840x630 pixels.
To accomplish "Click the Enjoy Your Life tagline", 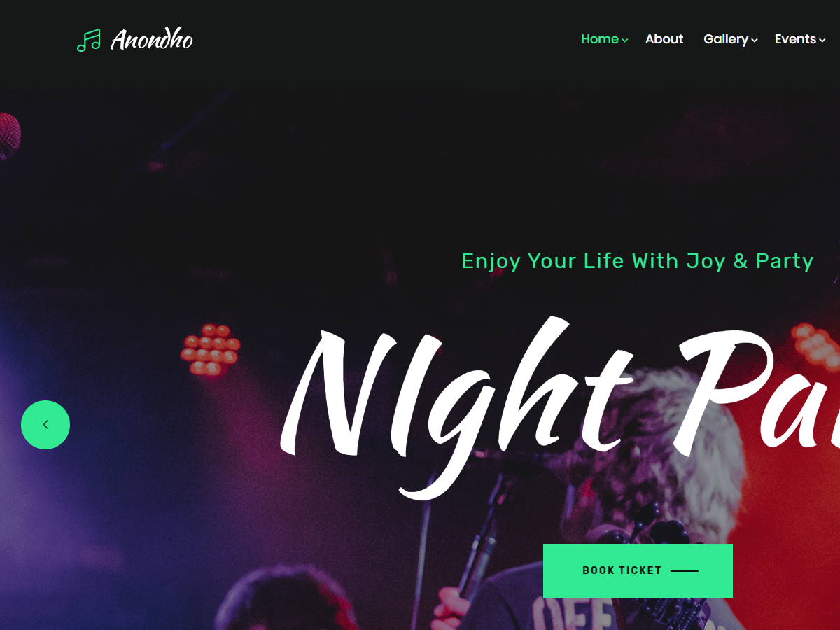I will [638, 261].
